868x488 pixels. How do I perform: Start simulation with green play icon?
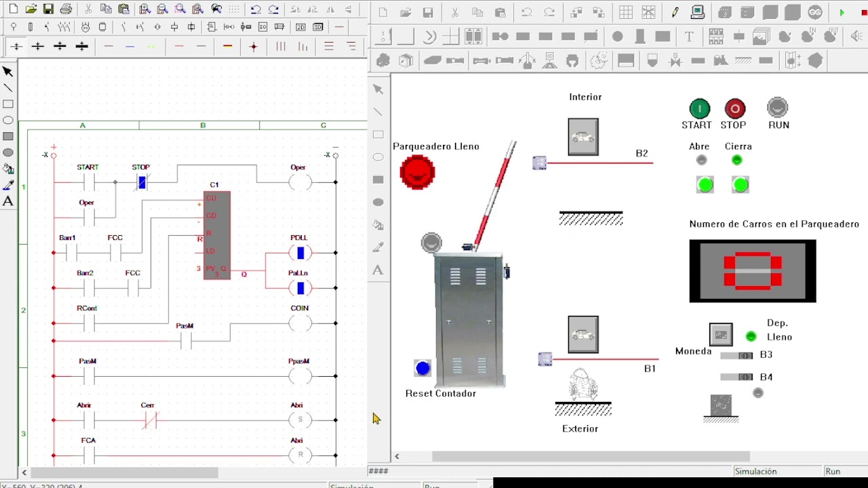pyautogui.click(x=842, y=13)
